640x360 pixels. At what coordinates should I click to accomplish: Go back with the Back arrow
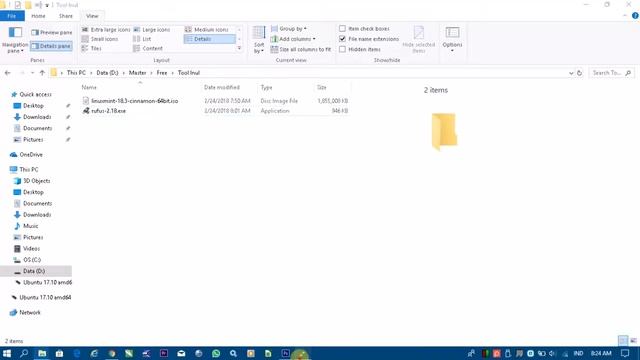click(x=8, y=73)
